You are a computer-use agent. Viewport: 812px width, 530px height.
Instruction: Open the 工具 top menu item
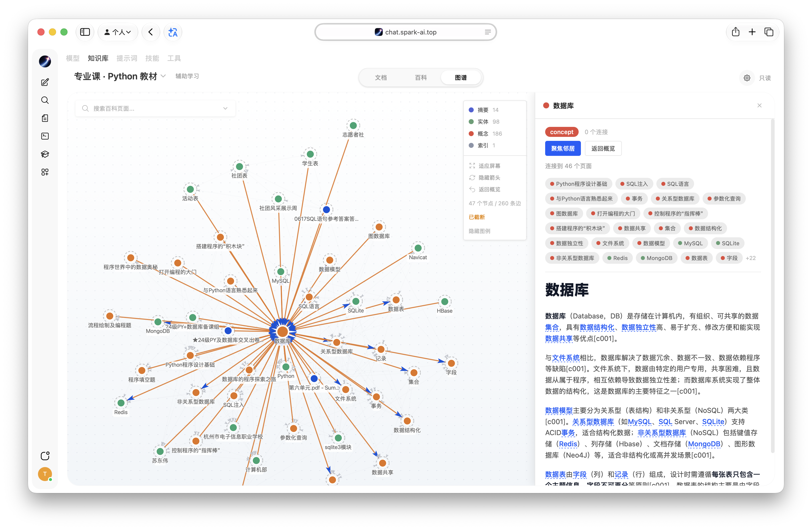pos(174,58)
